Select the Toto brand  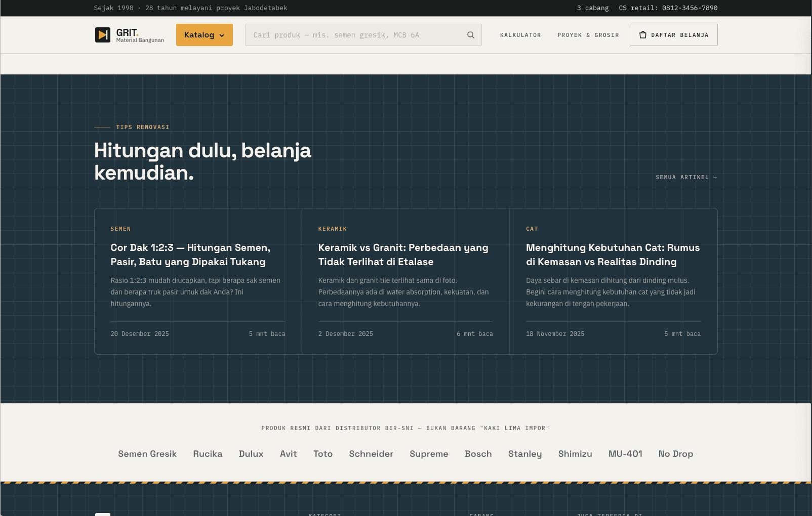[323, 454]
